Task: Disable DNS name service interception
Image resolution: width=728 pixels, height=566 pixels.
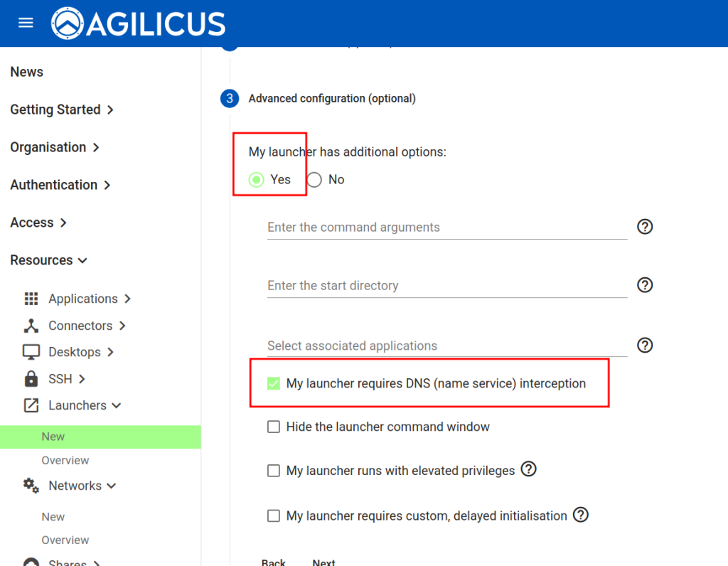Action: click(x=274, y=383)
